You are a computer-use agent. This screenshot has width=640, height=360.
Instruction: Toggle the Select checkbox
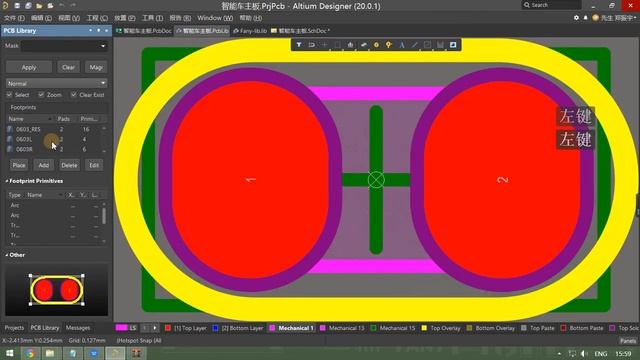[9, 95]
